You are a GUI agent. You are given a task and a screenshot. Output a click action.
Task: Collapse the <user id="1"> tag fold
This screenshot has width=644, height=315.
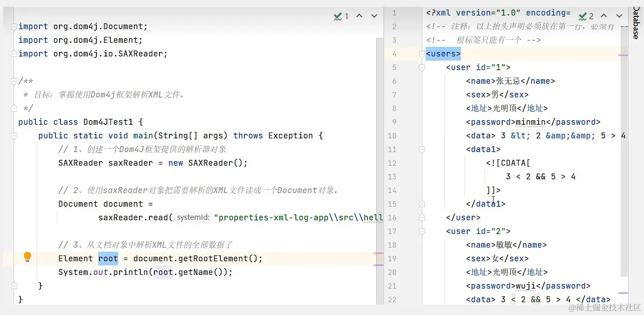(422, 67)
